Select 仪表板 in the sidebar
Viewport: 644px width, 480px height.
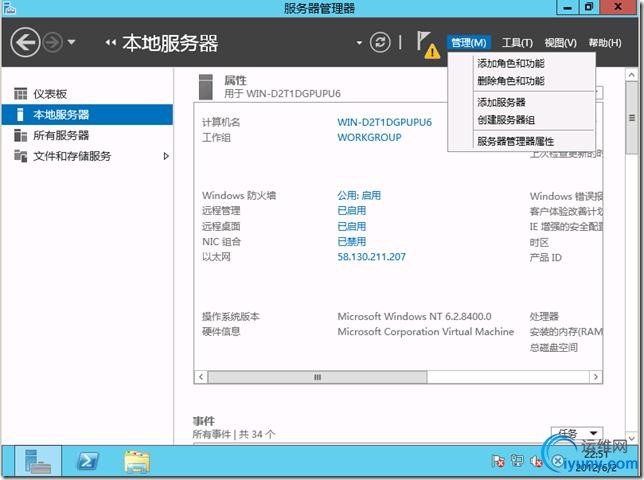pos(87,94)
